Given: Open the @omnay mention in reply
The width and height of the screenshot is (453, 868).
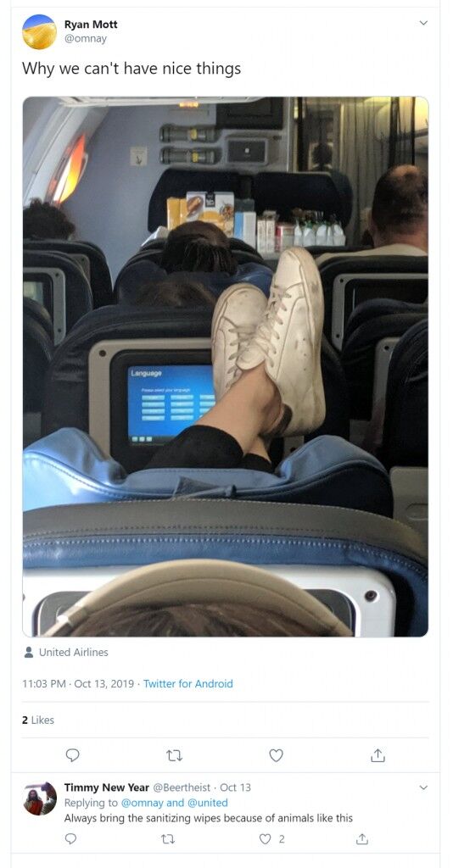Looking at the screenshot, I should [142, 803].
